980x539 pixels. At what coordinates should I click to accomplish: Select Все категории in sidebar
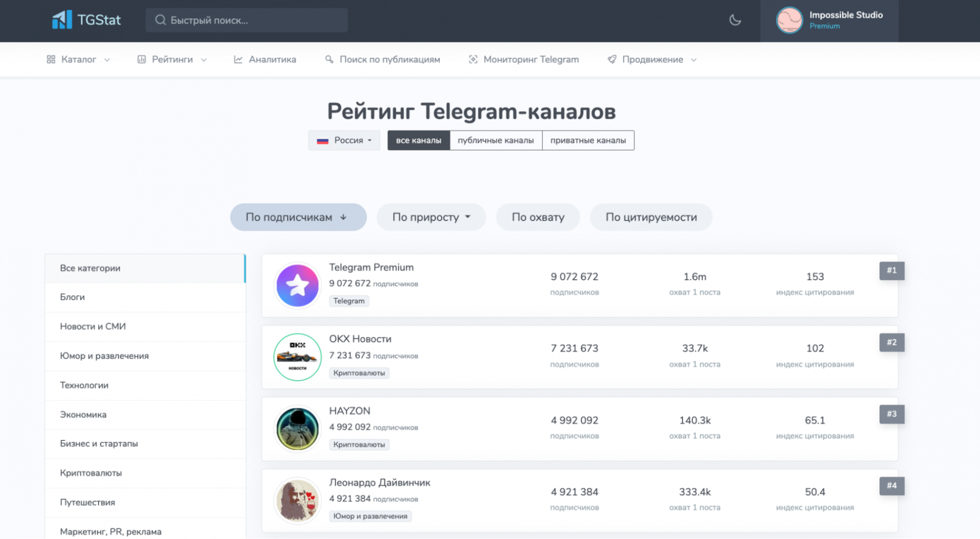point(145,268)
